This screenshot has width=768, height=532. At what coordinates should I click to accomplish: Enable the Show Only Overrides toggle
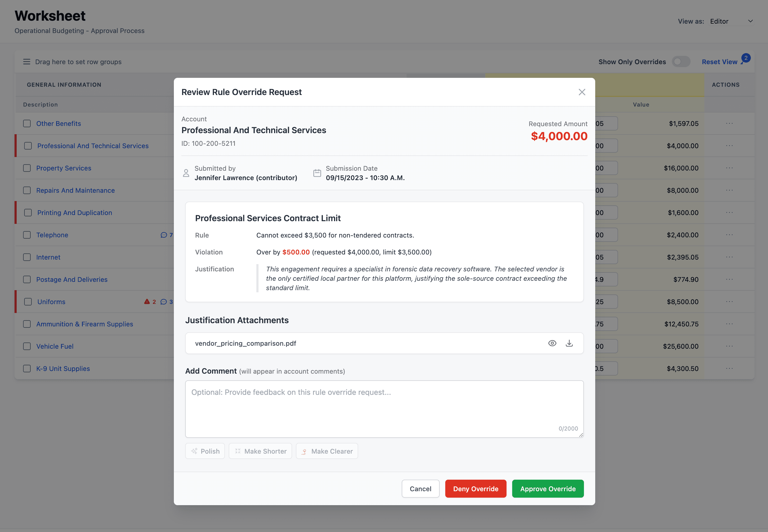point(681,61)
